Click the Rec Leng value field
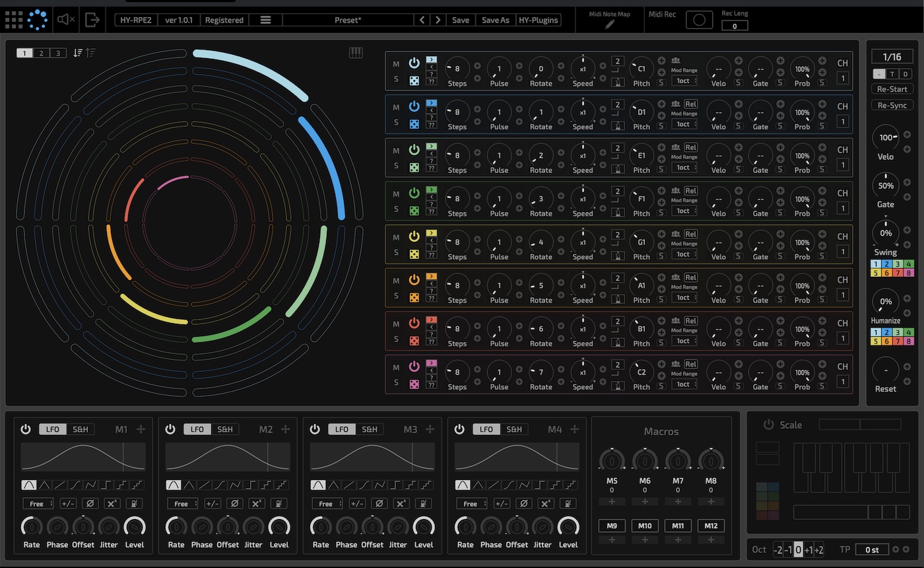 coord(735,26)
